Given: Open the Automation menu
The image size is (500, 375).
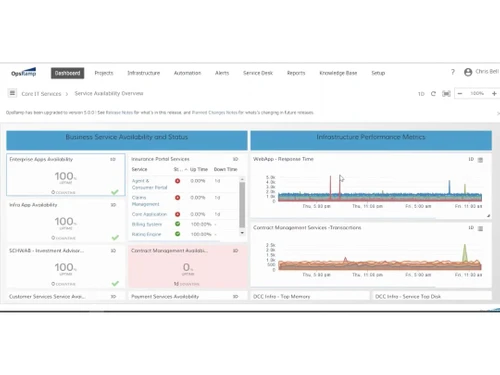Looking at the screenshot, I should click(187, 73).
